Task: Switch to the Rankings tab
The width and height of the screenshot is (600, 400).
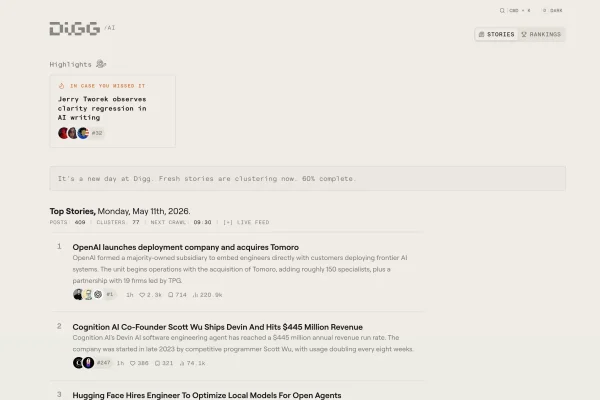Action: pos(541,34)
